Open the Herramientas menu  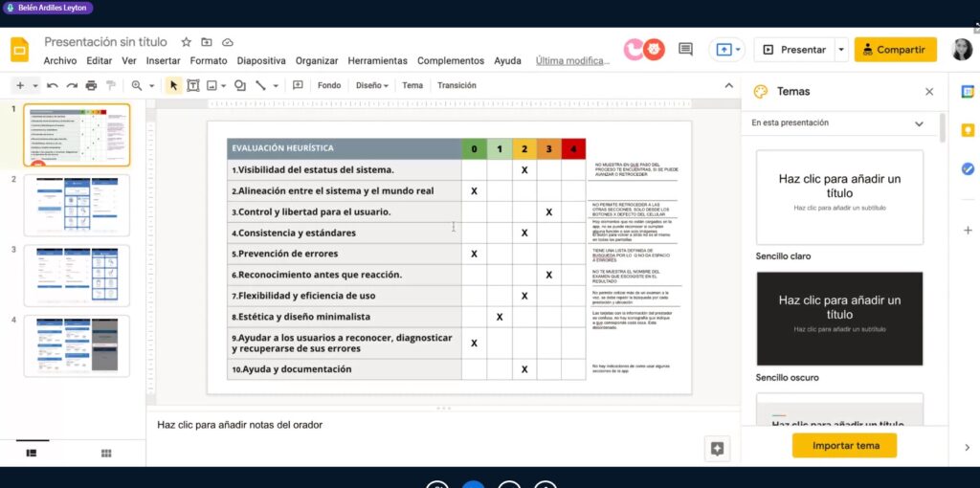377,60
